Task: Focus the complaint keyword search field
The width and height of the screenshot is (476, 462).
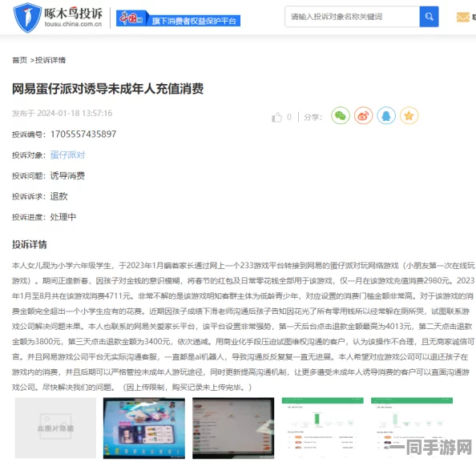Action: pyautogui.click(x=352, y=17)
